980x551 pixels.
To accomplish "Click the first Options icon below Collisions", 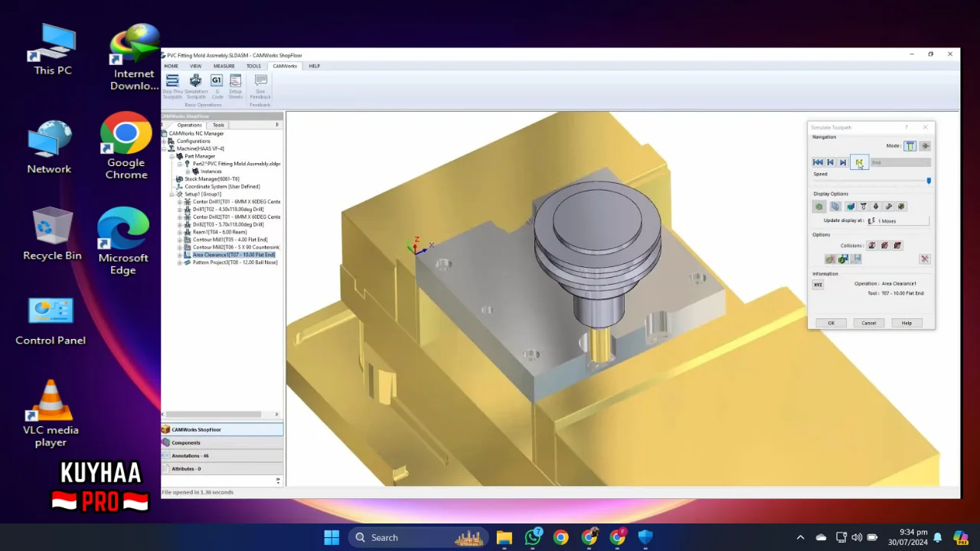I will click(x=830, y=259).
